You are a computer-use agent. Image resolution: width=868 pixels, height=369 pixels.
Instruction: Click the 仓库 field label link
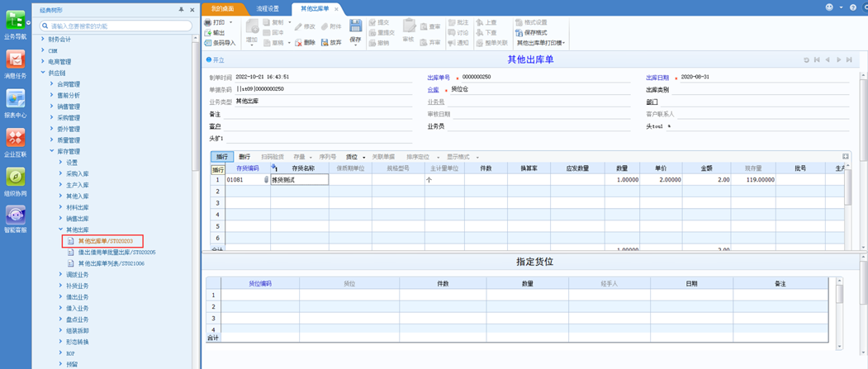pyautogui.click(x=433, y=89)
